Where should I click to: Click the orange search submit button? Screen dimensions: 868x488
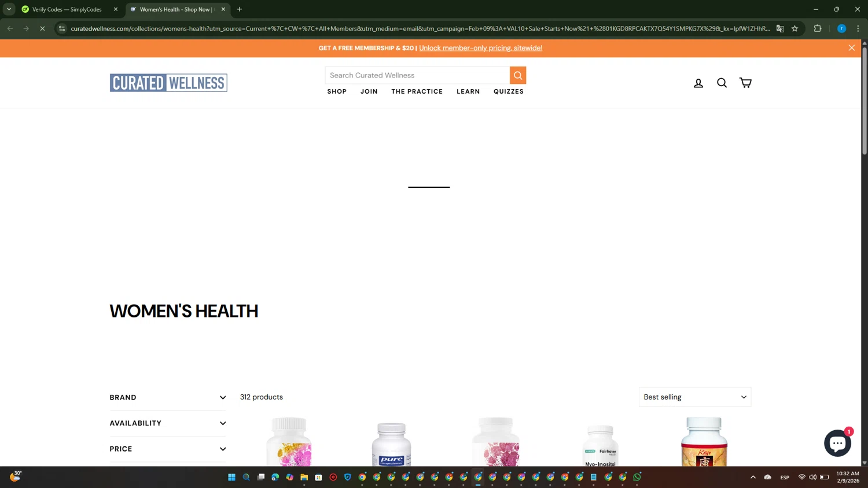518,75
